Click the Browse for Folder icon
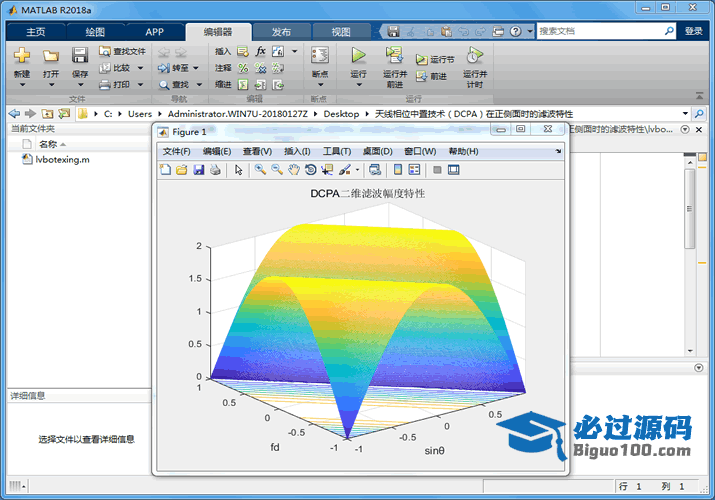The image size is (715, 500). point(64,113)
